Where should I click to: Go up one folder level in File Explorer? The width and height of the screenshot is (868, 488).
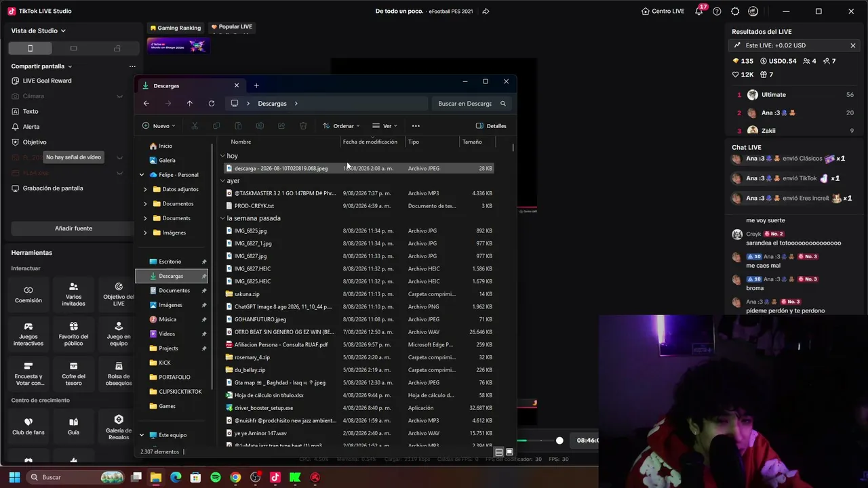click(x=190, y=103)
